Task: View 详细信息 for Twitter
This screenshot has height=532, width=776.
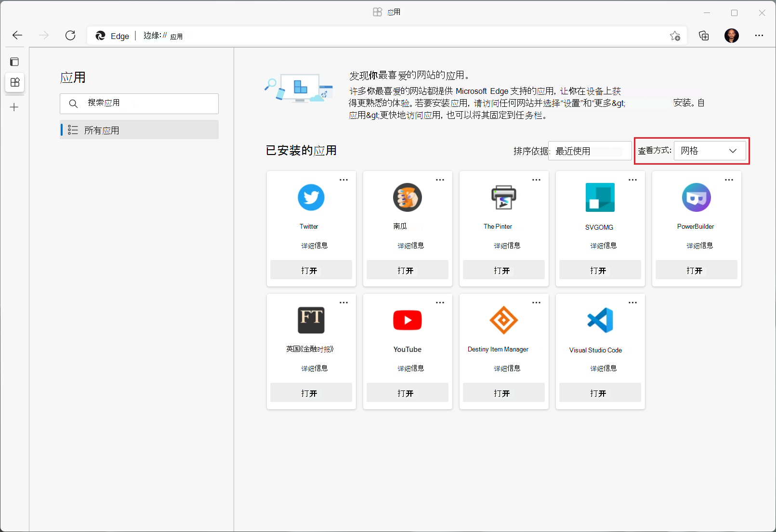Action: (x=315, y=246)
